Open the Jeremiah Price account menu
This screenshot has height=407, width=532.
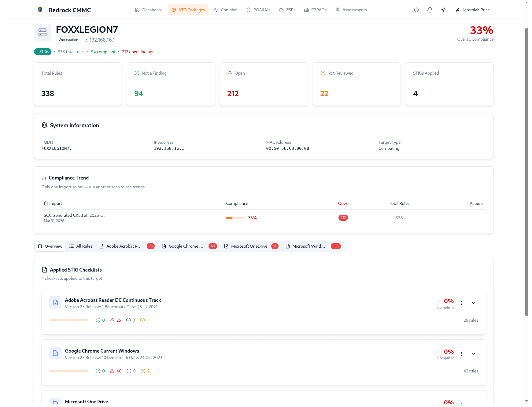pyautogui.click(x=472, y=10)
